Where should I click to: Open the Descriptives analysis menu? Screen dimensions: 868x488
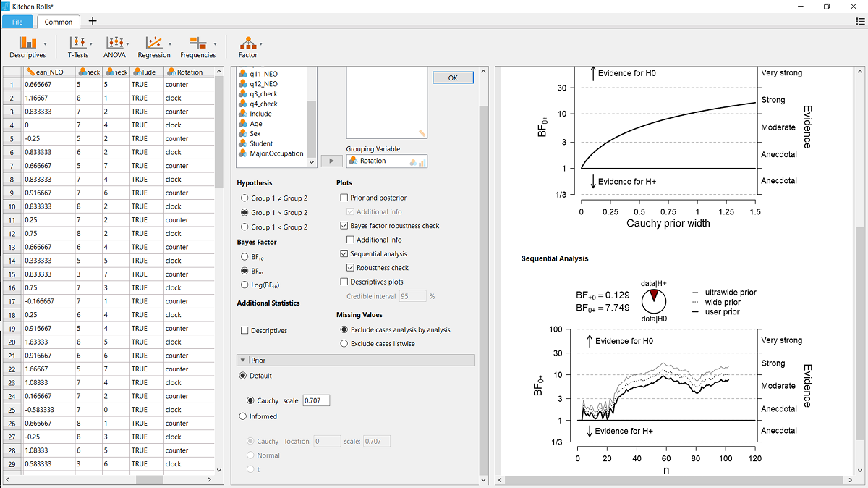point(27,47)
